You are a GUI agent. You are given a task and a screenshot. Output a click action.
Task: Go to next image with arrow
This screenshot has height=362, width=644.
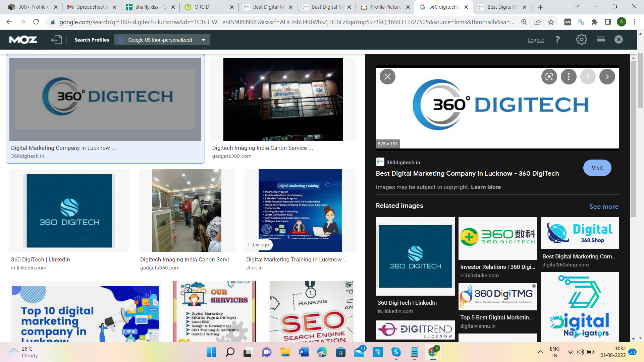point(607,77)
